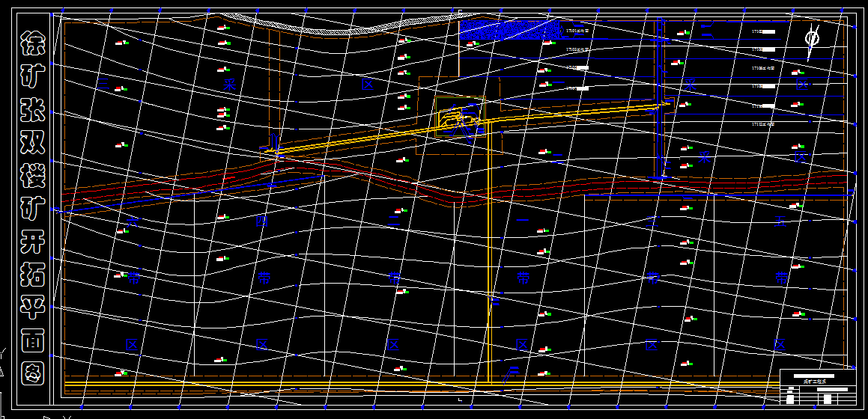Click the yellow shaft station symbol
This screenshot has width=868, height=419.
(460, 117)
